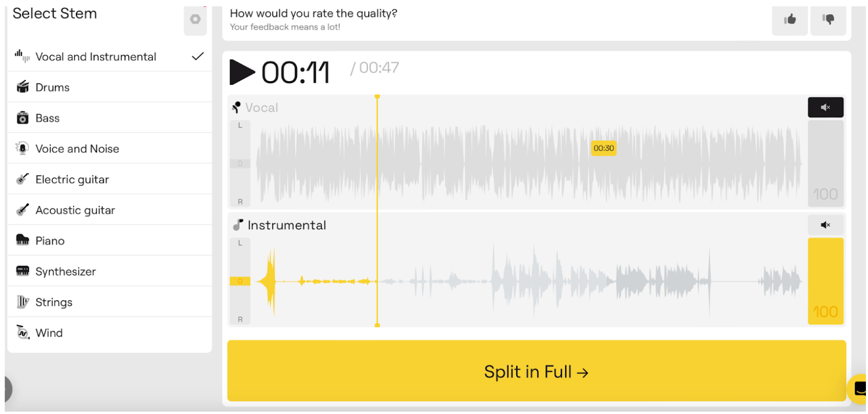This screenshot has height=414, width=868.
Task: Click the thumbs down icon
Action: (828, 20)
